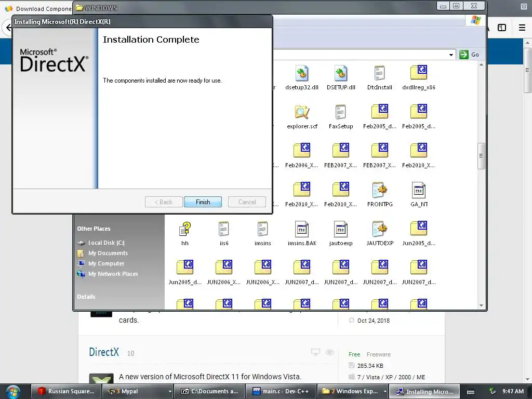Select the FaxSetup log file
This screenshot has height=399, width=532.
(341, 112)
